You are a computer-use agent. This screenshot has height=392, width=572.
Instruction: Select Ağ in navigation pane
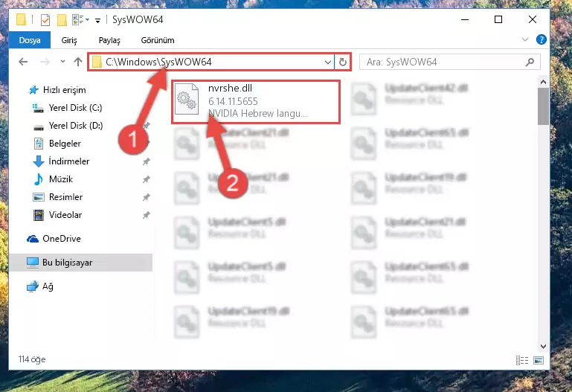coord(40,286)
